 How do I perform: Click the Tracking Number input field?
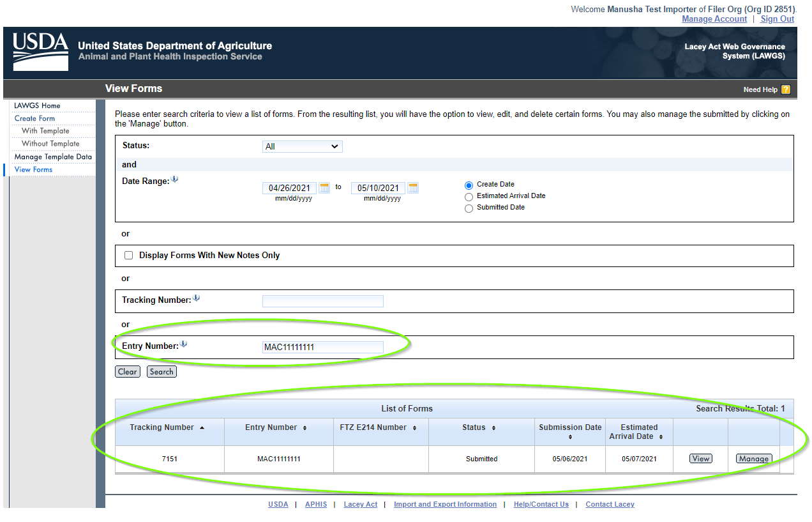(x=323, y=301)
